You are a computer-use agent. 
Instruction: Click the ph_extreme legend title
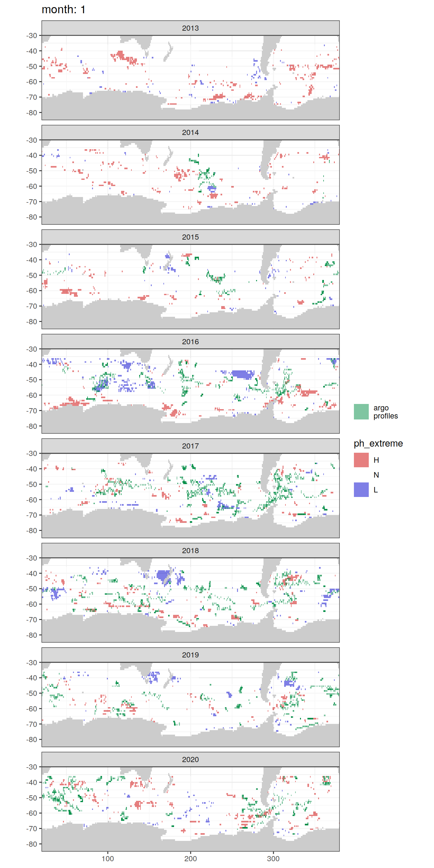point(378,443)
